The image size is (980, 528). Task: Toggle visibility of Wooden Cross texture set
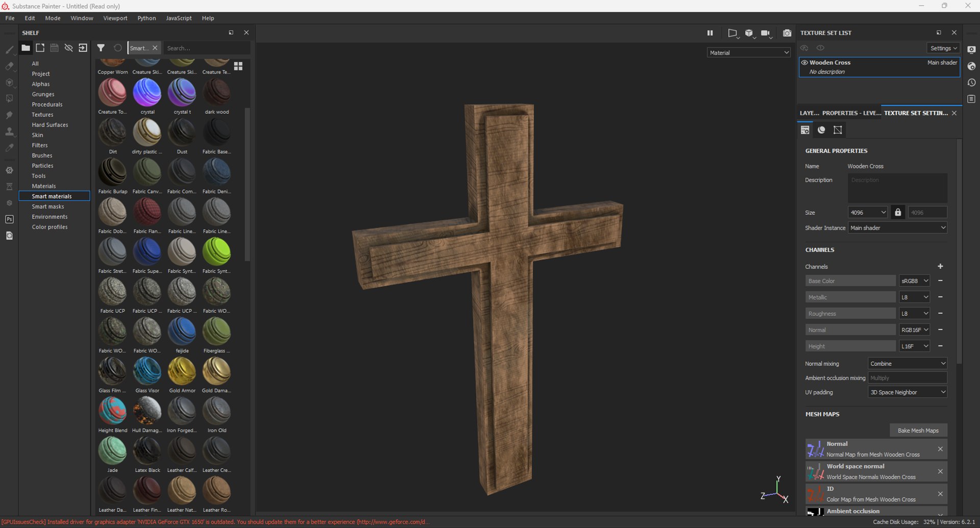[x=804, y=63]
